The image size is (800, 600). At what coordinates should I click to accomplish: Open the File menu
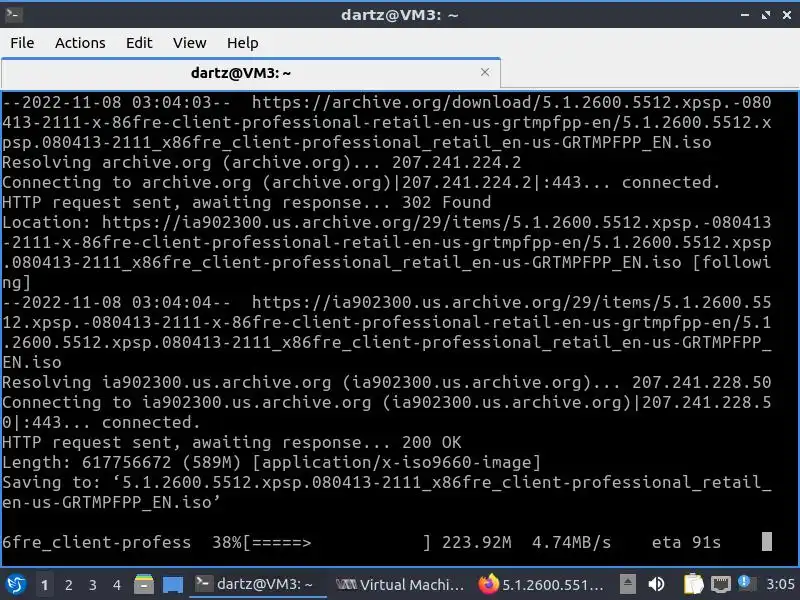pos(22,43)
